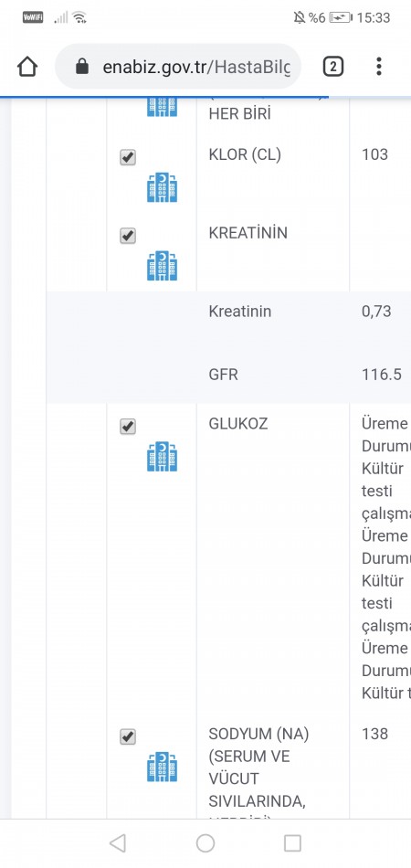Image resolution: width=411 pixels, height=868 pixels.
Task: Uncheck the KLOR (CL) checkbox
Action: pyautogui.click(x=128, y=158)
